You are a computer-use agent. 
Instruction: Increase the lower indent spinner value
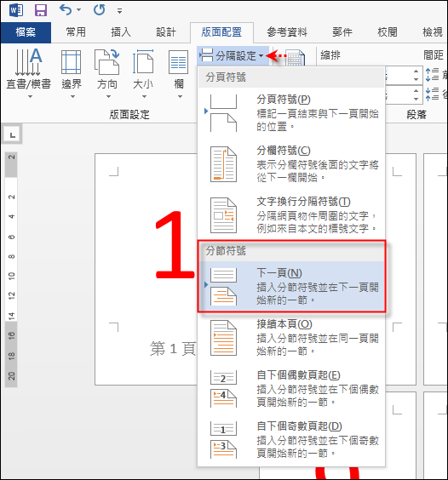tap(416, 91)
